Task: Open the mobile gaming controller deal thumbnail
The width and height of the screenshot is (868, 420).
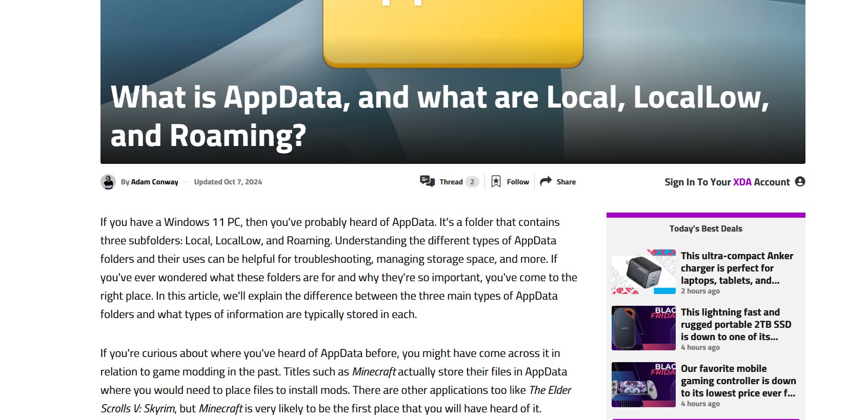Action: 643,384
